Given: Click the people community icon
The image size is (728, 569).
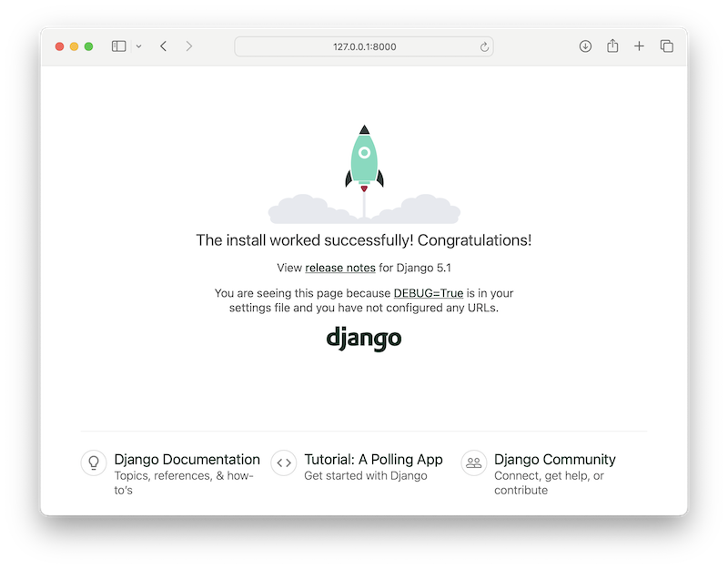Looking at the screenshot, I should click(x=474, y=462).
